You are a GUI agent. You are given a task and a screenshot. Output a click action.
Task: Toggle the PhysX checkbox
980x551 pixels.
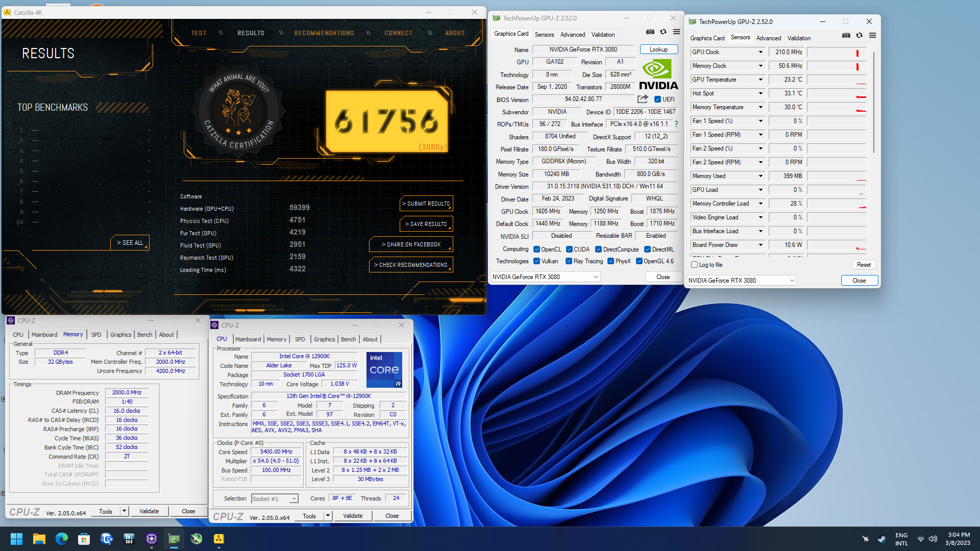pyautogui.click(x=610, y=261)
